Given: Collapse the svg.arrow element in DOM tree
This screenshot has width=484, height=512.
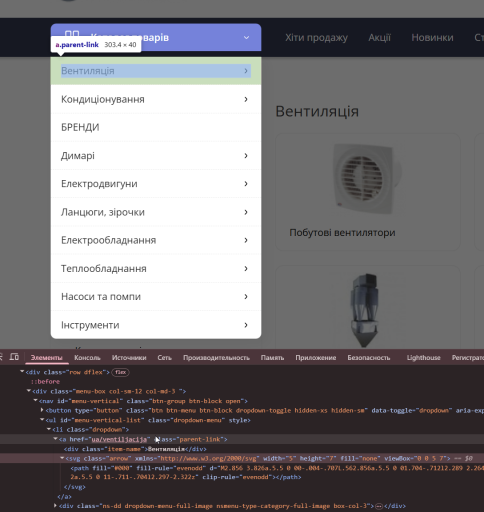Looking at the screenshot, I should pos(62,458).
